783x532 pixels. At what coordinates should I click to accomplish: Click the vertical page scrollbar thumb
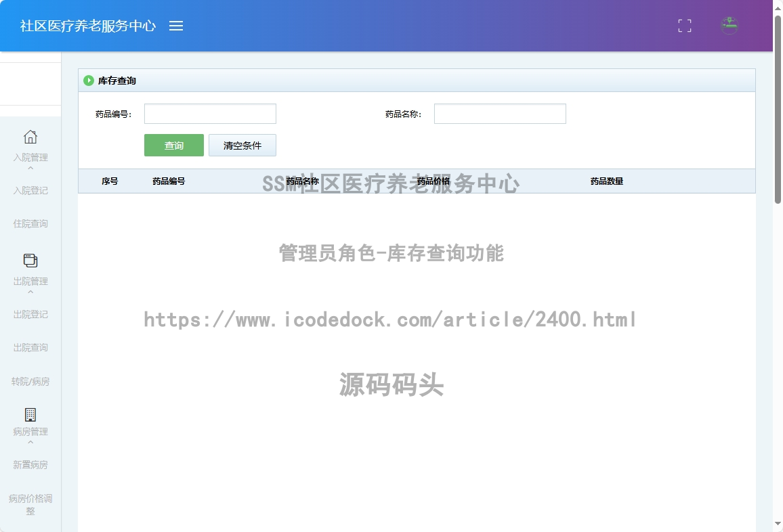pyautogui.click(x=778, y=110)
